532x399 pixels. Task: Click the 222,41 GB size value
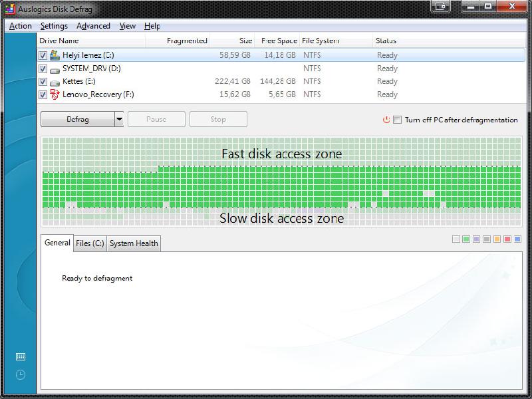click(x=232, y=81)
